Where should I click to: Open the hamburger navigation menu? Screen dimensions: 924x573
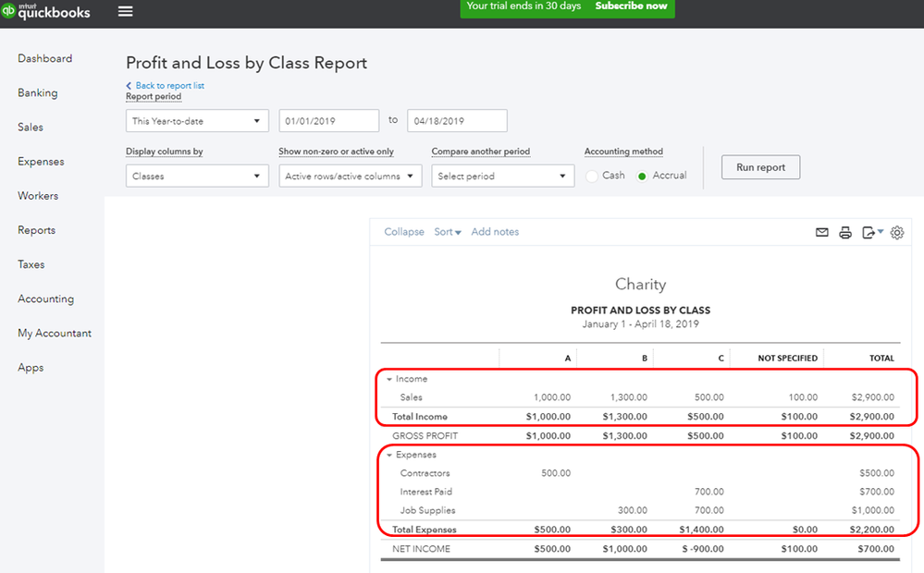(x=125, y=11)
